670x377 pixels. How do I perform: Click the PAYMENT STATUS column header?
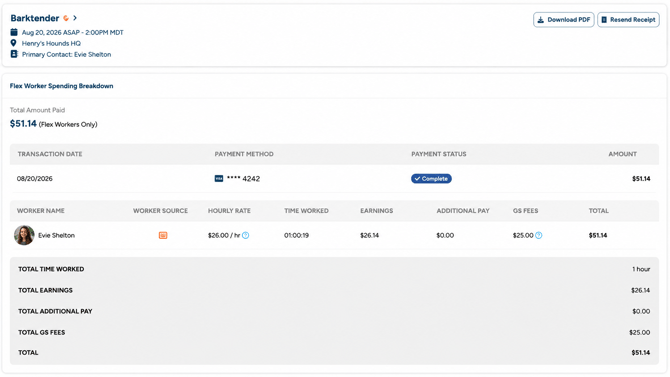point(439,154)
